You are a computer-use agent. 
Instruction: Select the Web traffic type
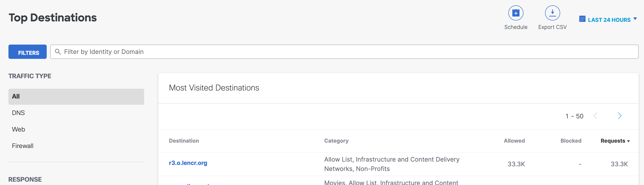[x=18, y=129]
